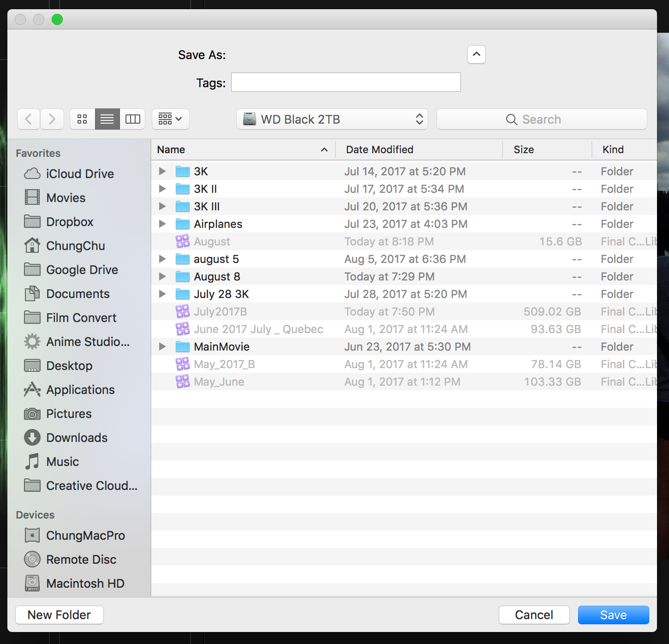The image size is (669, 644).
Task: Expand the 3K II folder
Action: 162,189
